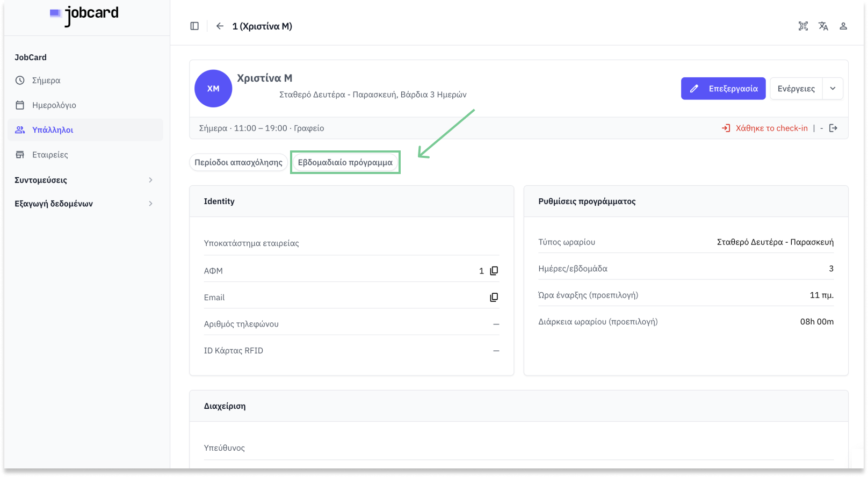Click the Σήμερα · 11:00 – 19:00 · Γραφείο line

tap(262, 128)
